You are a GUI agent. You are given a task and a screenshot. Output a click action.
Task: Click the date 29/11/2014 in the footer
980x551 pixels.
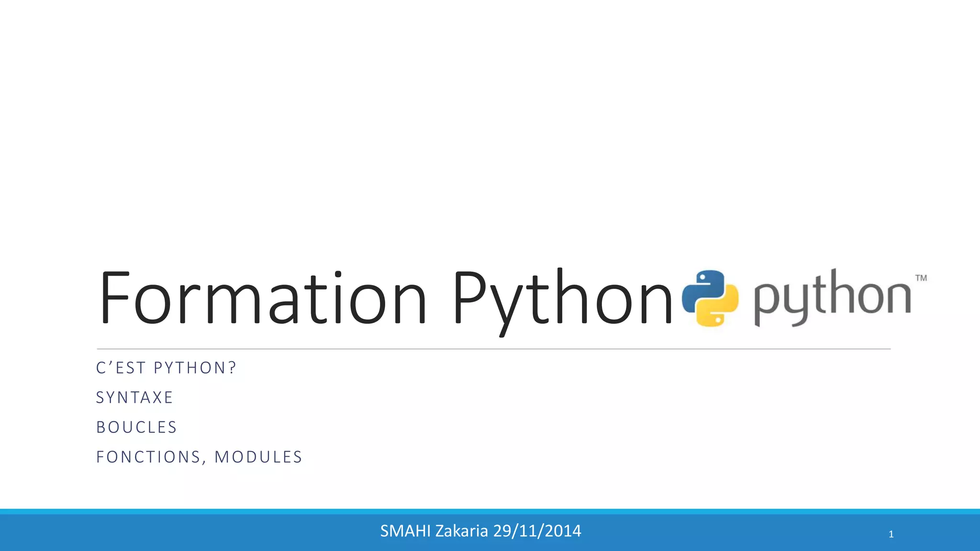[537, 531]
